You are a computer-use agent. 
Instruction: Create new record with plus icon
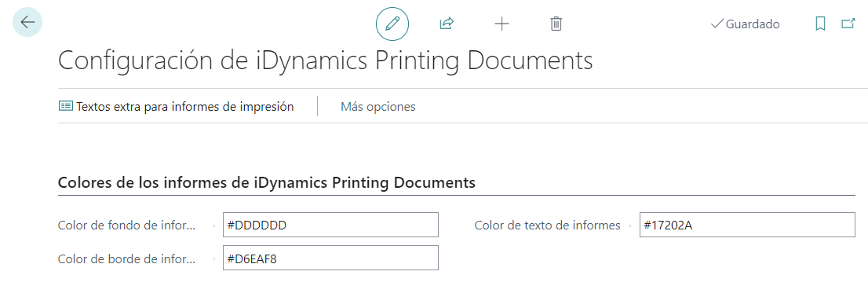point(501,24)
